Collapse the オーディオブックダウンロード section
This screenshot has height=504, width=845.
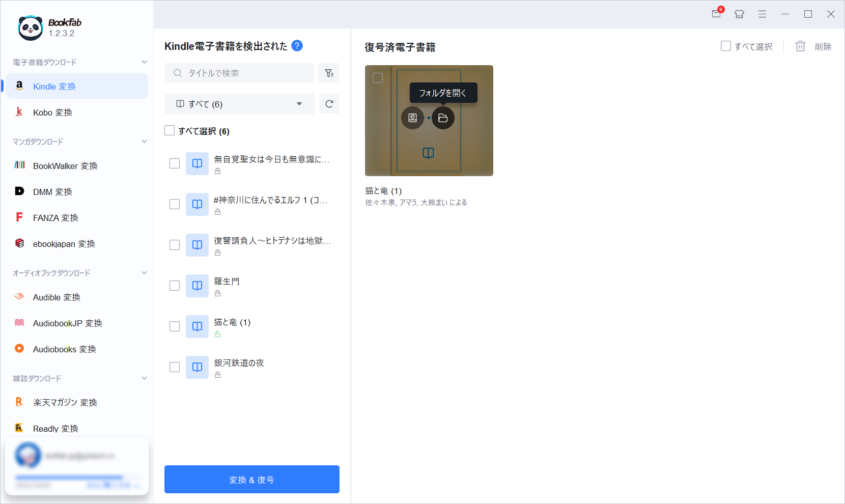click(144, 273)
